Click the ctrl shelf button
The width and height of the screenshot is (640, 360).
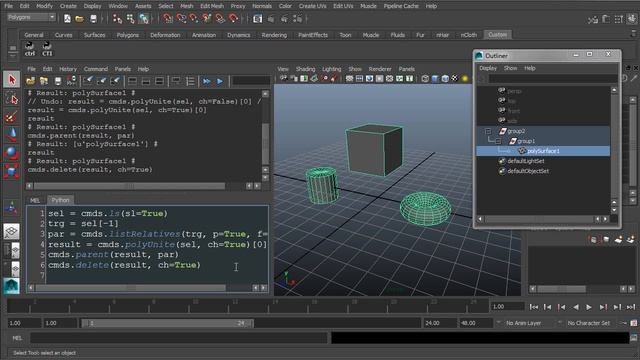(30, 49)
